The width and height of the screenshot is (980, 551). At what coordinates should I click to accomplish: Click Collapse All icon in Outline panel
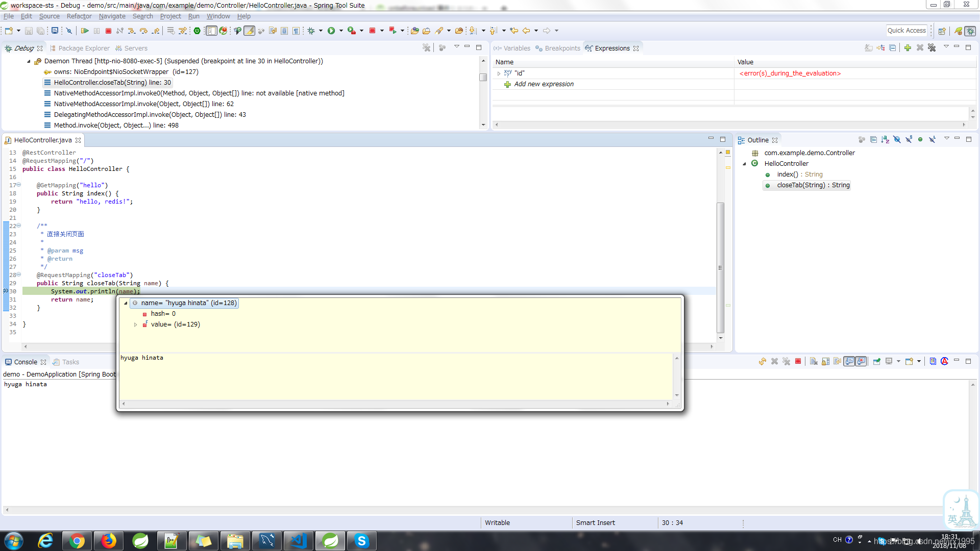click(873, 140)
